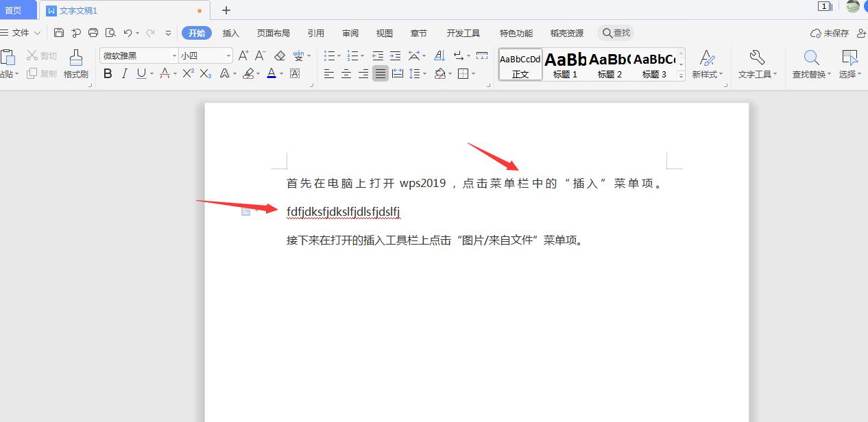
Task: Click the text highlight color button
Action: click(x=249, y=73)
